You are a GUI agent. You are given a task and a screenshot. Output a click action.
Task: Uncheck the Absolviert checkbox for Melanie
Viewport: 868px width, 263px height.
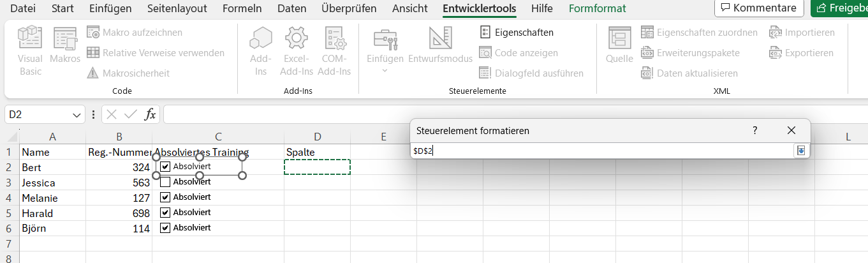[165, 197]
